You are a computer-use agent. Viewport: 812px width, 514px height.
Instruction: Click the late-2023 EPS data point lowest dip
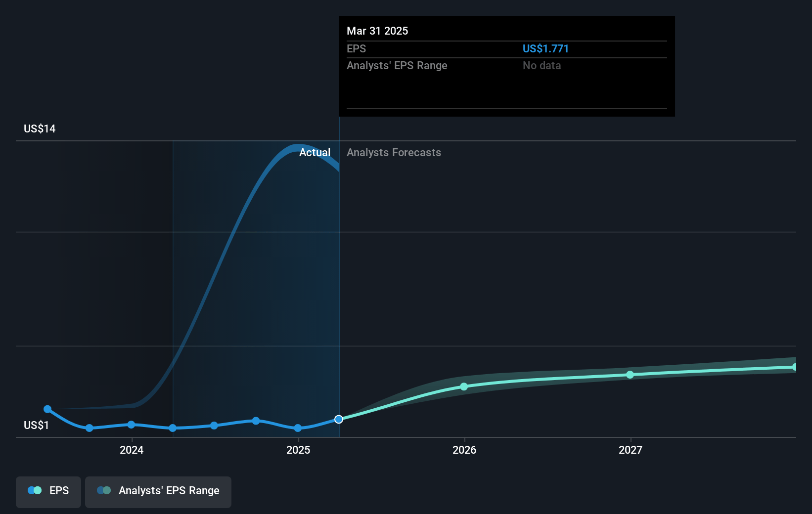pos(89,428)
